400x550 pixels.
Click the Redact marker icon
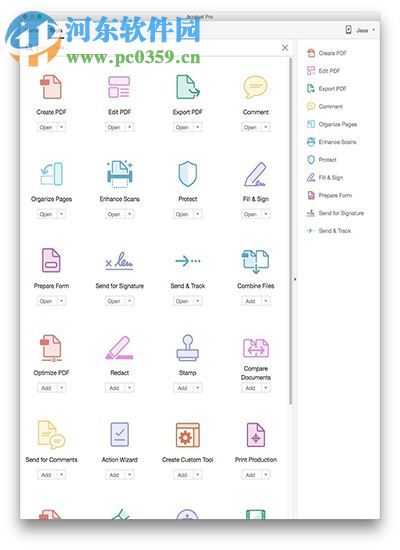[x=119, y=348]
